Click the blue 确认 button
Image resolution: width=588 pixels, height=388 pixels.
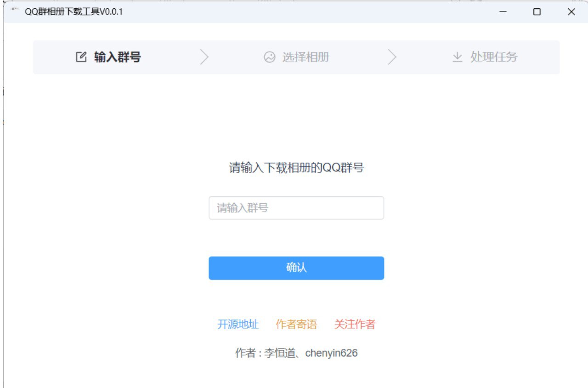(x=296, y=268)
